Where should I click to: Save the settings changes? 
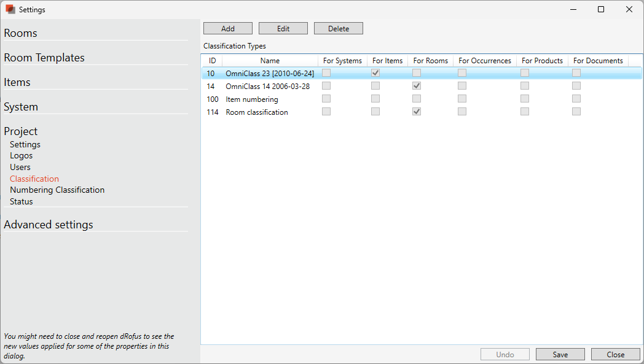coord(560,354)
